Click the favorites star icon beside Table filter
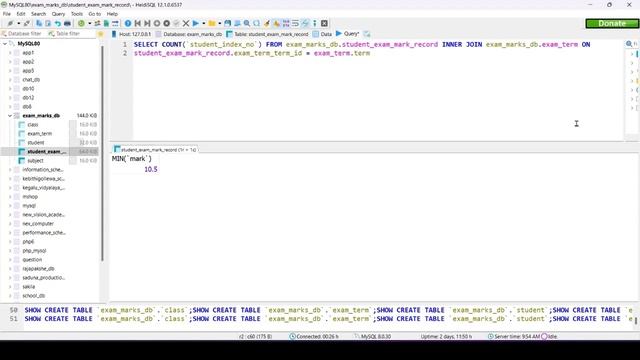The image size is (640, 360). pos(101,34)
